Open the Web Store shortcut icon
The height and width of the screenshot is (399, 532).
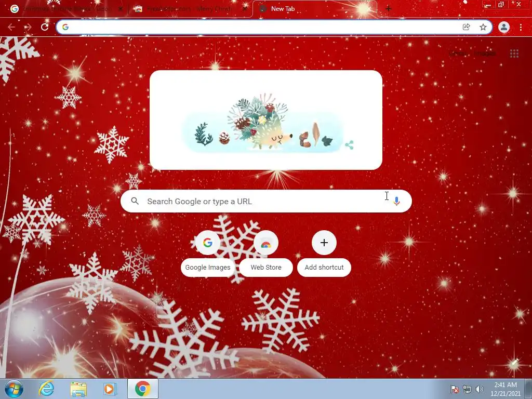(x=266, y=243)
